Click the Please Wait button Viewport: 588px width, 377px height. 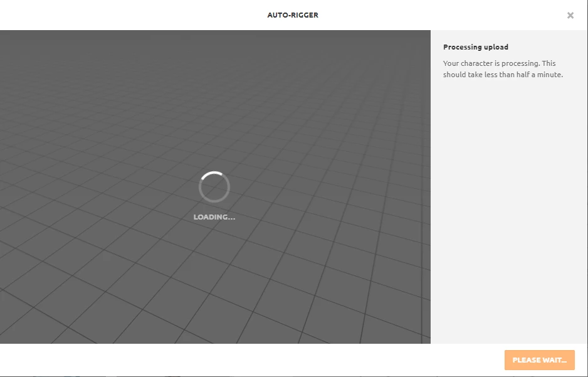539,360
